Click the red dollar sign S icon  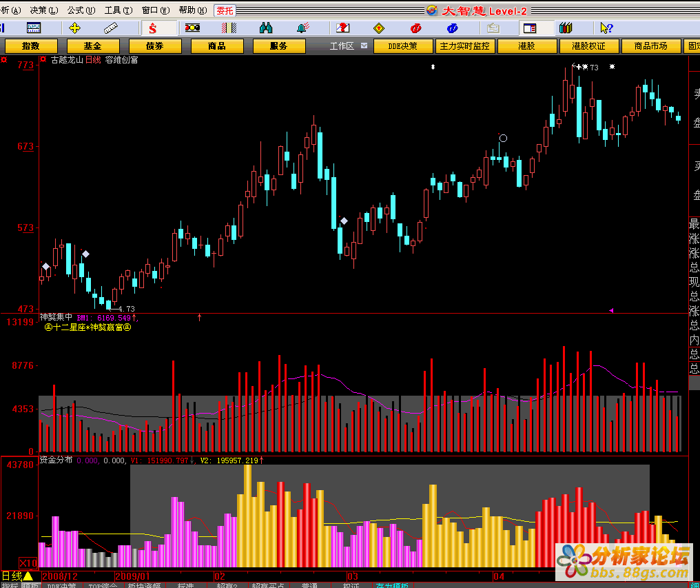click(153, 28)
